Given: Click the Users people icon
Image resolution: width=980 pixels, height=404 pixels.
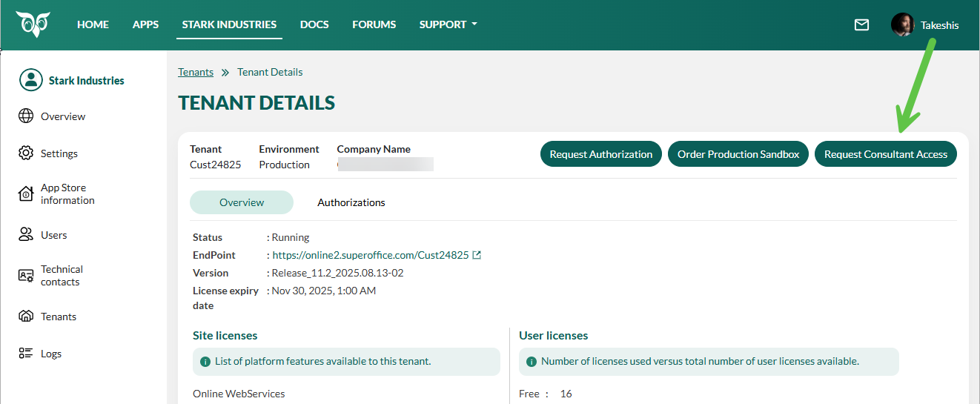Looking at the screenshot, I should pos(26,235).
